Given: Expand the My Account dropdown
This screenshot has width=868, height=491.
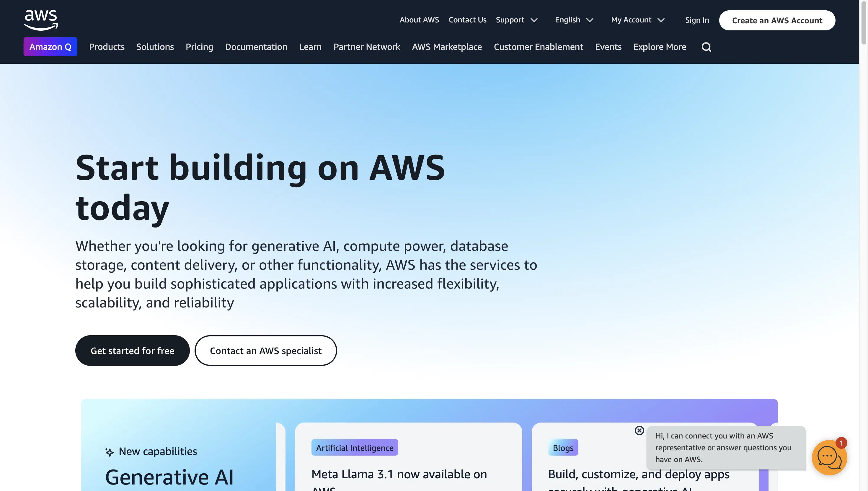Looking at the screenshot, I should 638,20.
